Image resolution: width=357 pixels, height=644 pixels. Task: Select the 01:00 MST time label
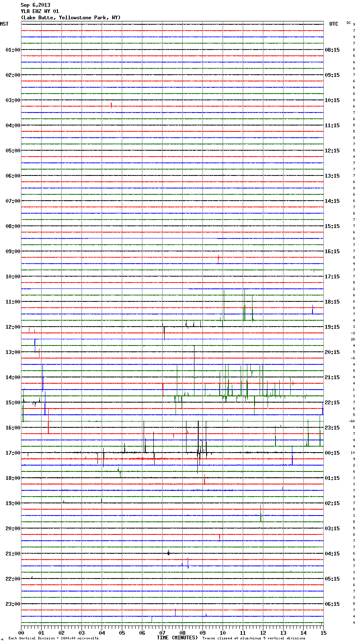[13, 50]
